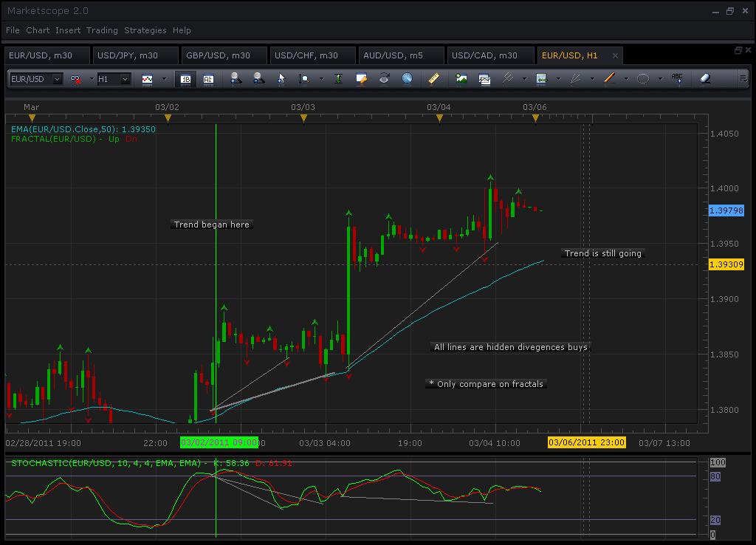Click the 'Trend is still going' label

pos(603,254)
